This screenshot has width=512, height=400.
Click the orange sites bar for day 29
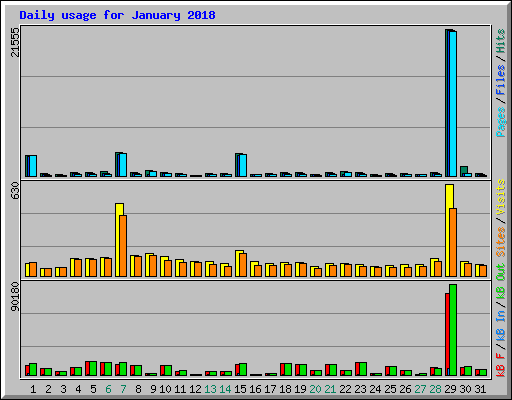pos(453,243)
